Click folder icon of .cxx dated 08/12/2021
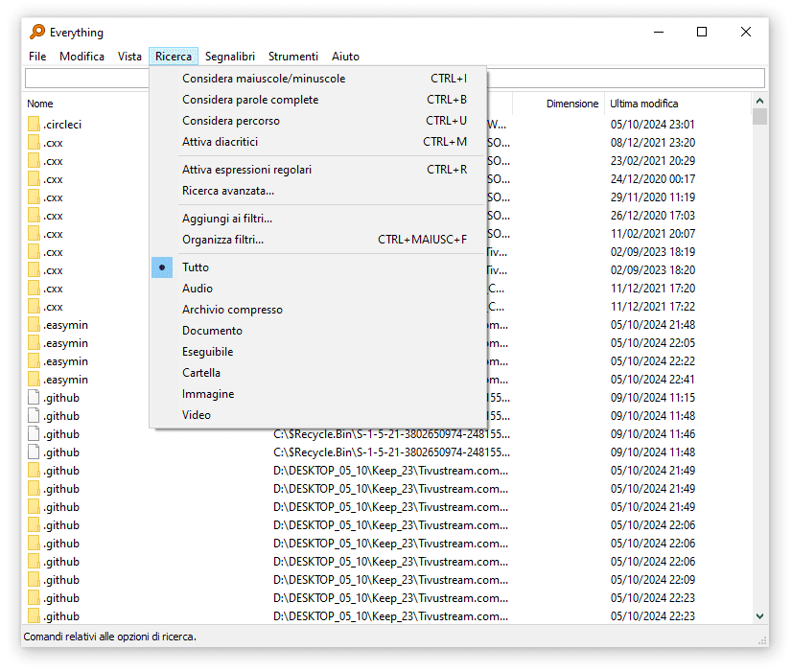 coord(34,143)
